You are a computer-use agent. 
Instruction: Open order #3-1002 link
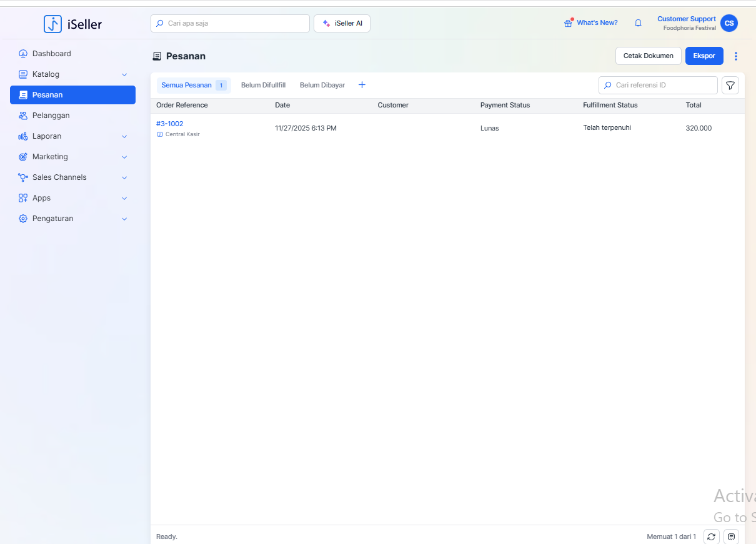pos(169,124)
